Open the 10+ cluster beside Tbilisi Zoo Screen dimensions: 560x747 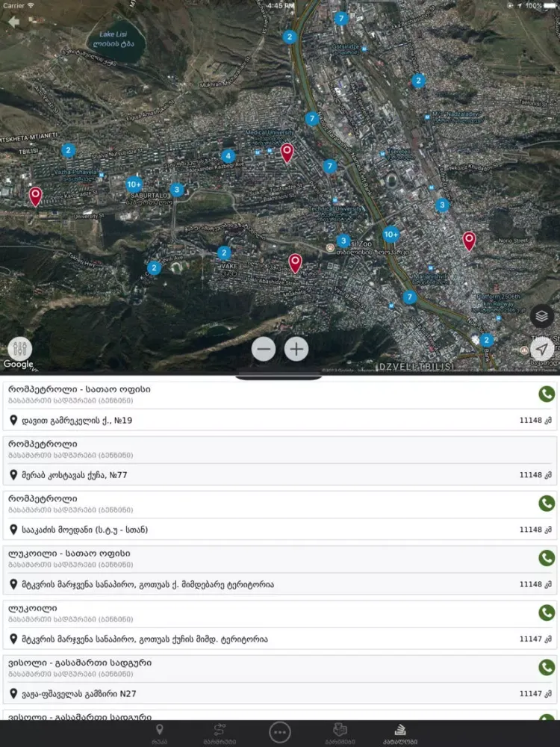tap(391, 234)
